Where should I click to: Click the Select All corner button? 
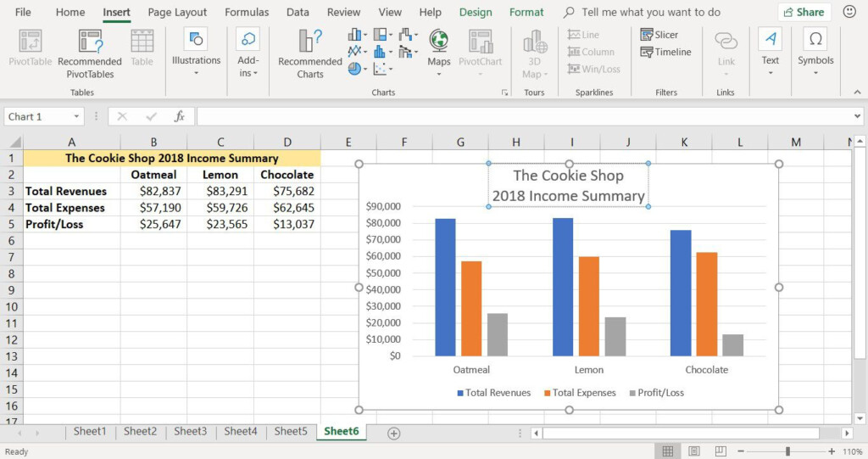(14, 142)
